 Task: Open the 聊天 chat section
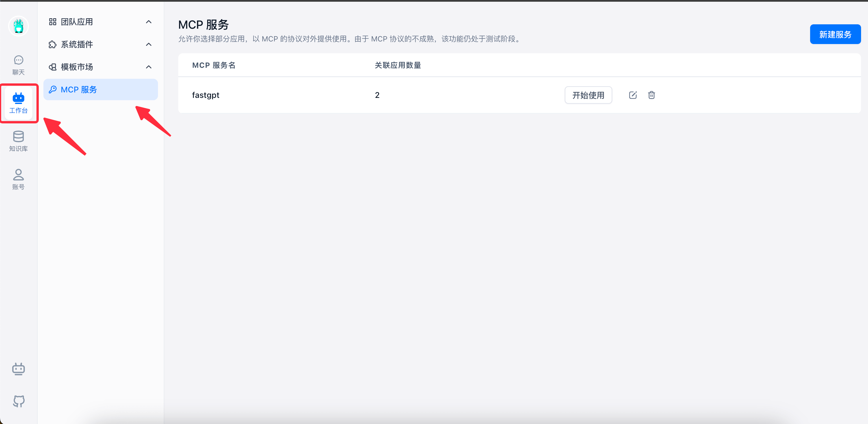click(19, 64)
